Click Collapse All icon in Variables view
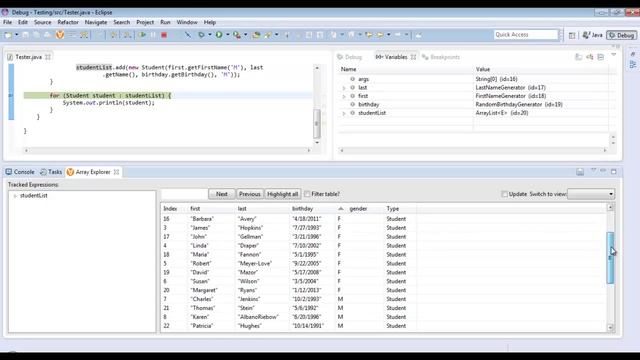The width and height of the screenshot is (640, 360). point(601,57)
